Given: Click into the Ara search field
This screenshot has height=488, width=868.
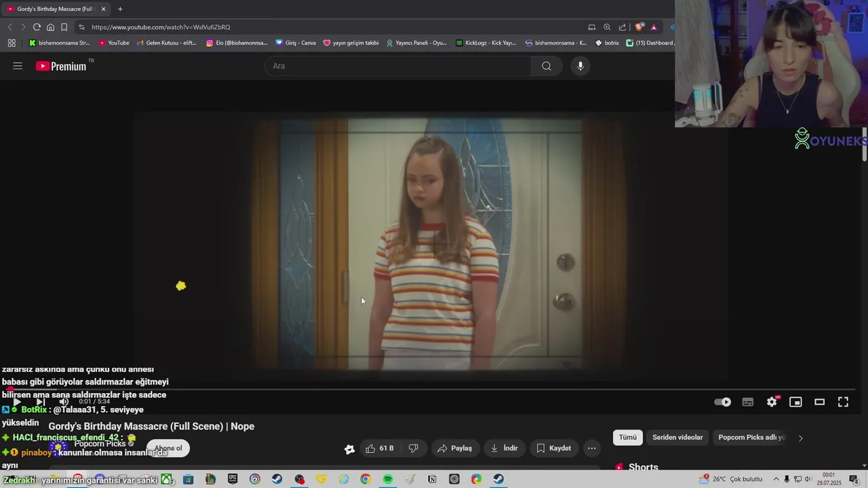Looking at the screenshot, I should click(x=398, y=66).
